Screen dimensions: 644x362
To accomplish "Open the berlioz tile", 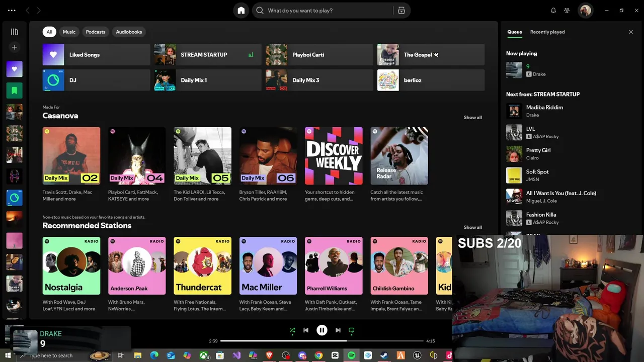I will coord(431,80).
